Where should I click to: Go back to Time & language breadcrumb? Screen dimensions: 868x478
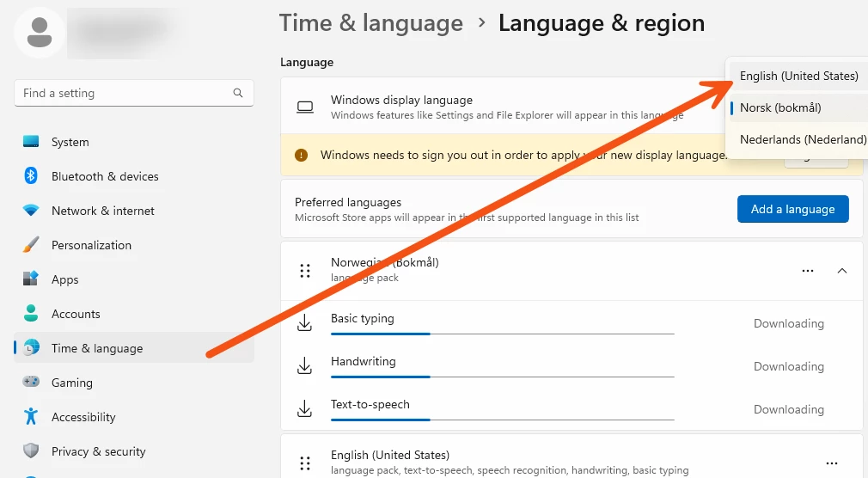click(371, 23)
